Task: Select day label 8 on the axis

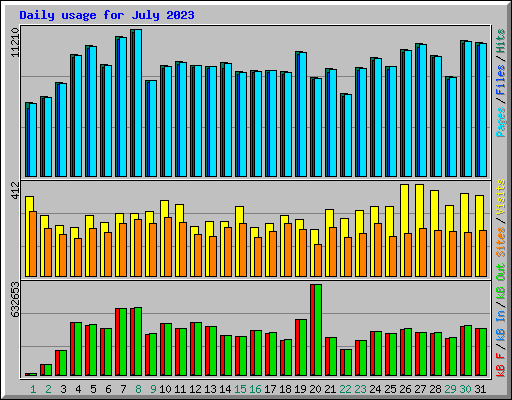Action: [x=138, y=389]
